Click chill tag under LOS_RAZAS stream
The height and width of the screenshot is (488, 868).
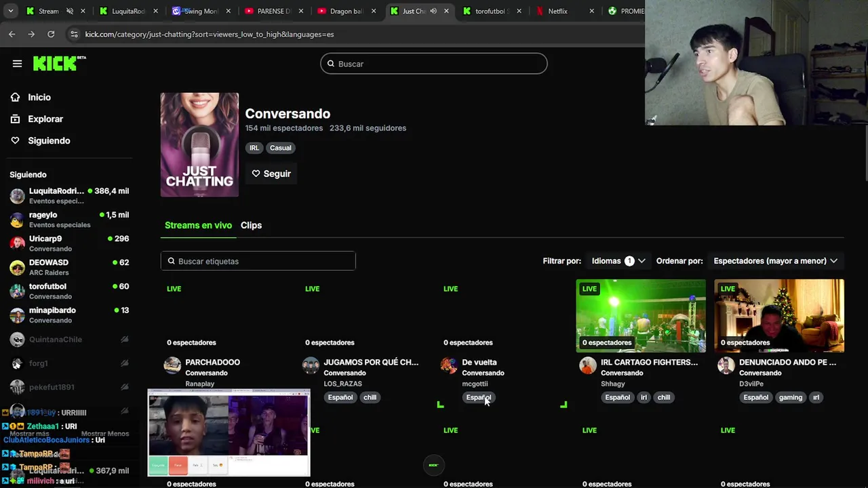point(370,397)
